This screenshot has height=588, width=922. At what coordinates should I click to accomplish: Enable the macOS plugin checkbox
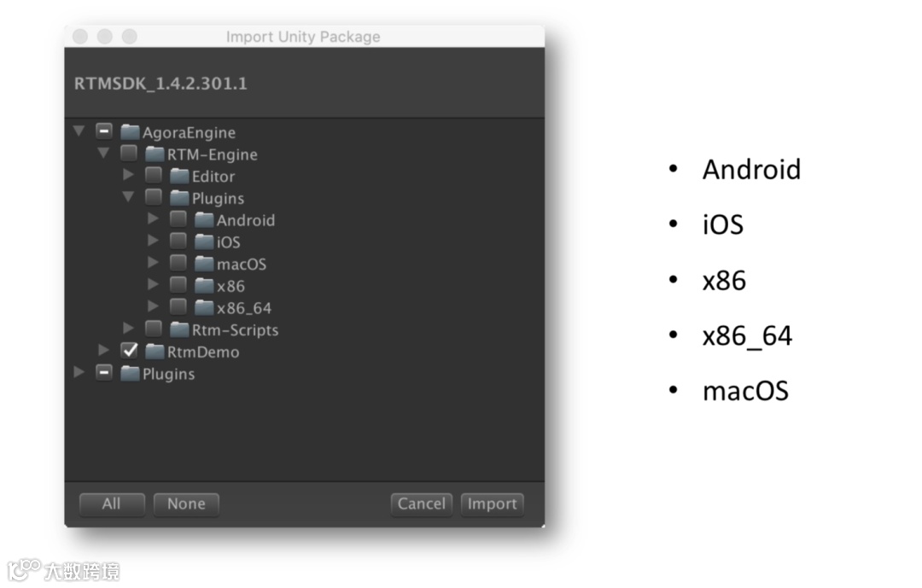coord(178,262)
